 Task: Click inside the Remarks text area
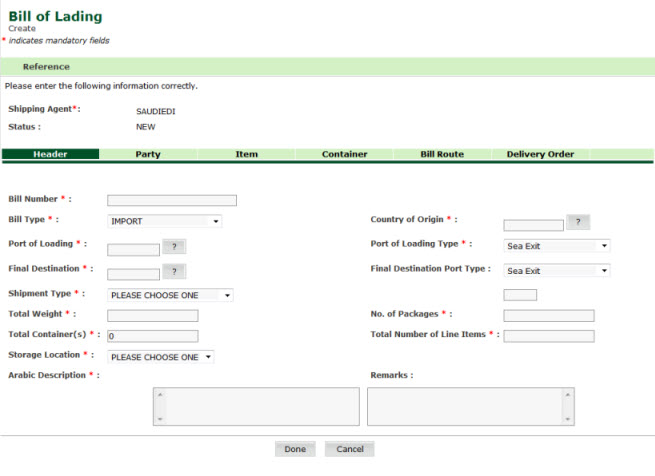click(470, 407)
